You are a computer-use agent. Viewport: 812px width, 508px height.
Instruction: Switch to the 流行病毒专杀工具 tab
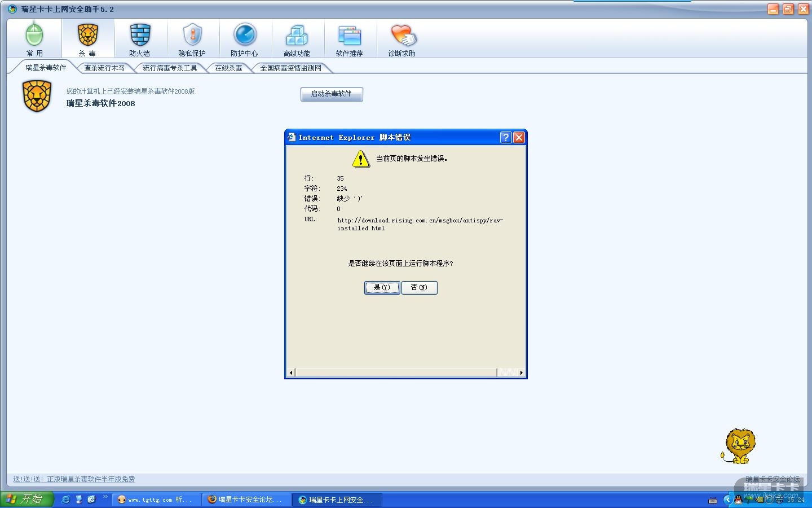[170, 68]
